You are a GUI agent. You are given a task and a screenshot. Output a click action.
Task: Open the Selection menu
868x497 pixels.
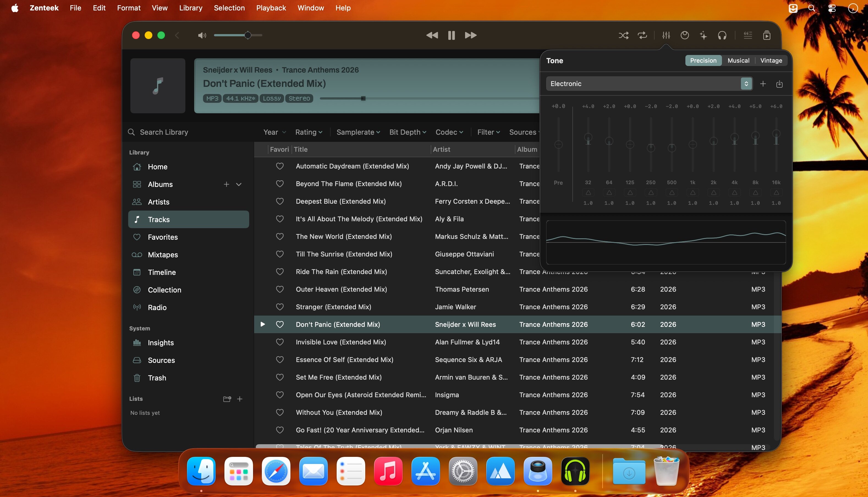coord(229,8)
